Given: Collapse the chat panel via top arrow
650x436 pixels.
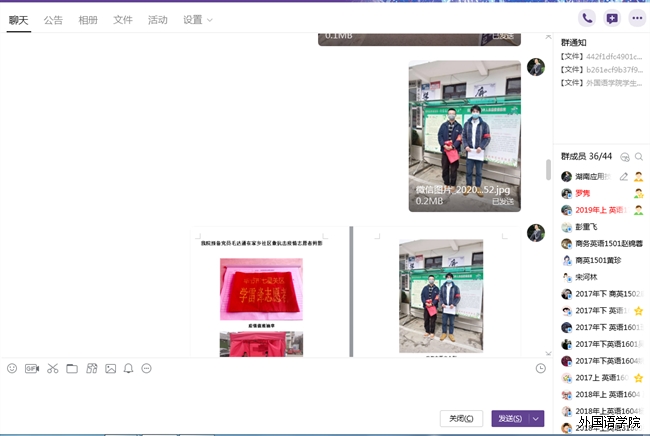Looking at the screenshot, I should click(x=548, y=37).
